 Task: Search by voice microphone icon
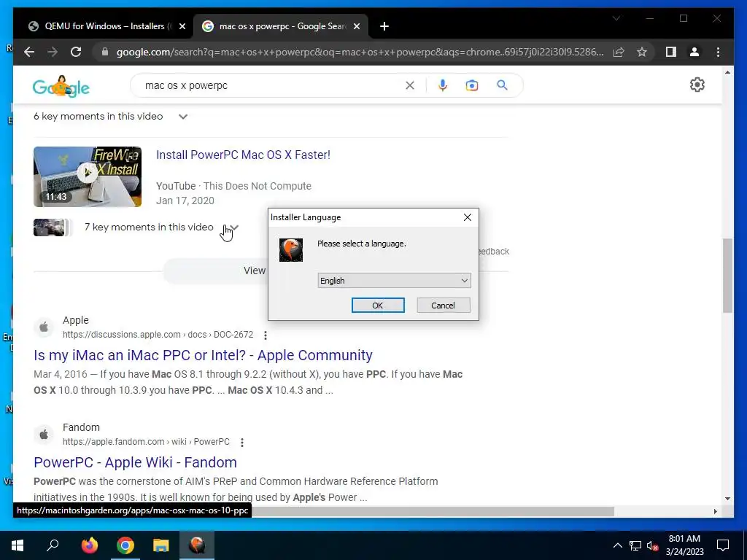coord(443,85)
